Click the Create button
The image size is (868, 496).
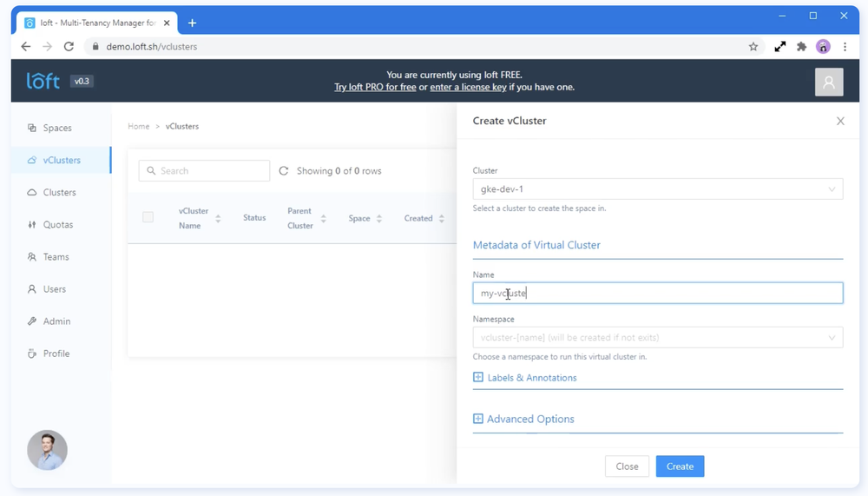(x=680, y=466)
